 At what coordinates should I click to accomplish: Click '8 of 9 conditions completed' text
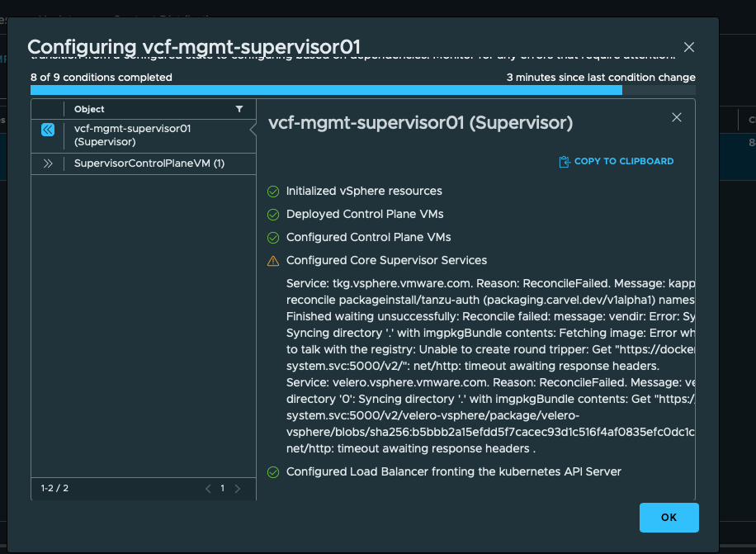(x=102, y=77)
